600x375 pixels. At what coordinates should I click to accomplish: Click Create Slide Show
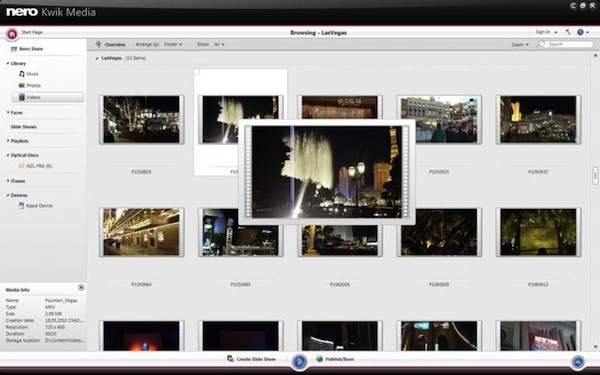251,359
